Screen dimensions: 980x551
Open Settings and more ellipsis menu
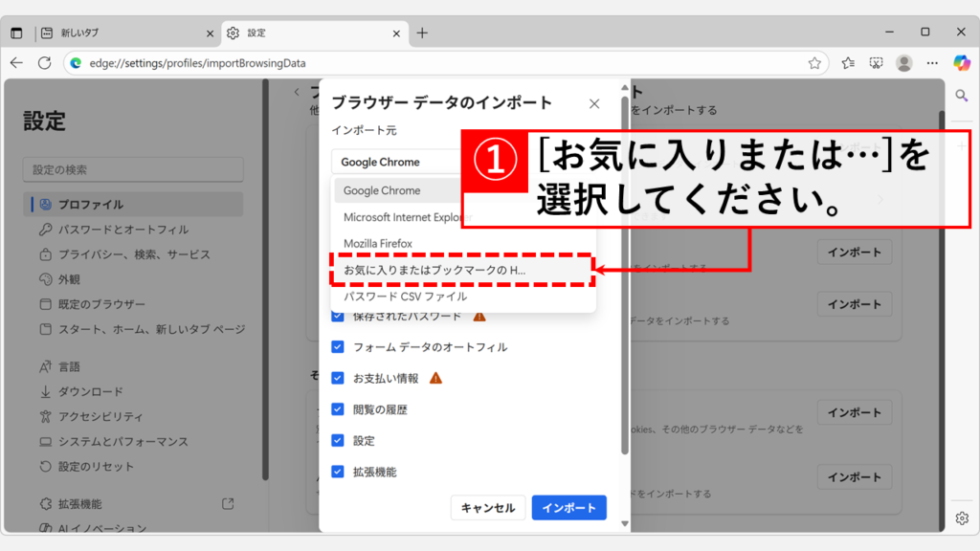point(932,63)
